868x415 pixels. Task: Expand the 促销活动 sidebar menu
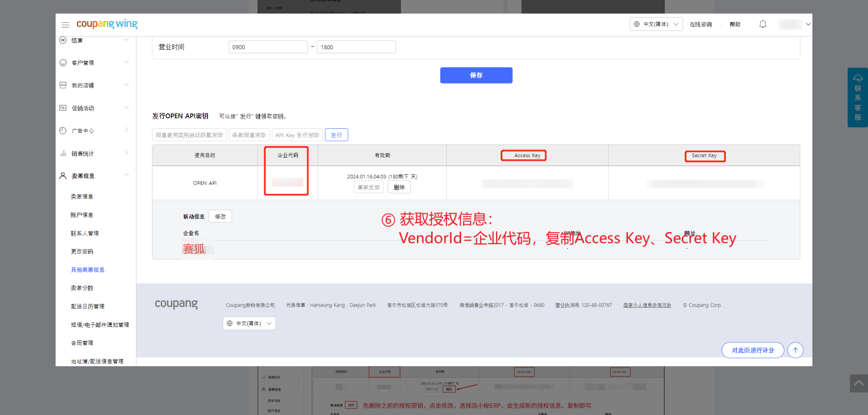click(x=127, y=107)
